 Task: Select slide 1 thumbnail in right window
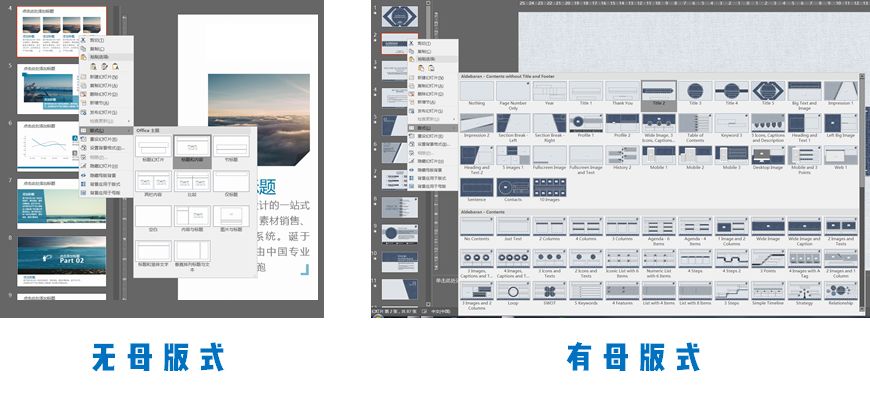[x=399, y=17]
